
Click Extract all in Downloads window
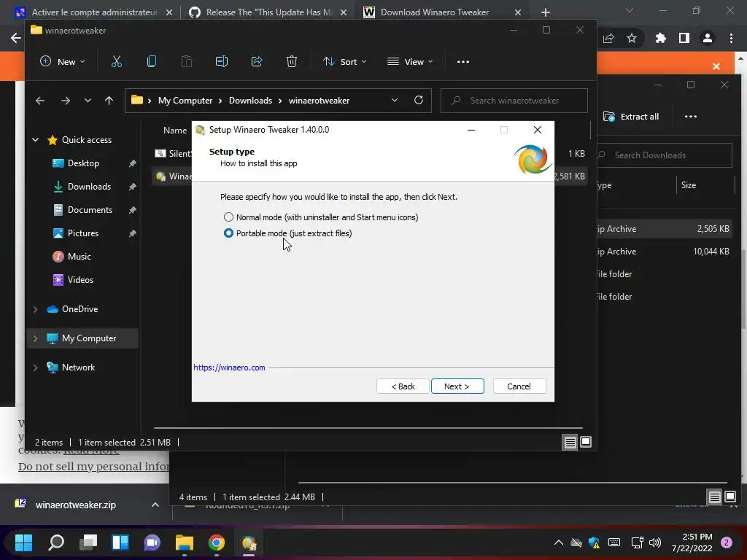[x=631, y=117]
